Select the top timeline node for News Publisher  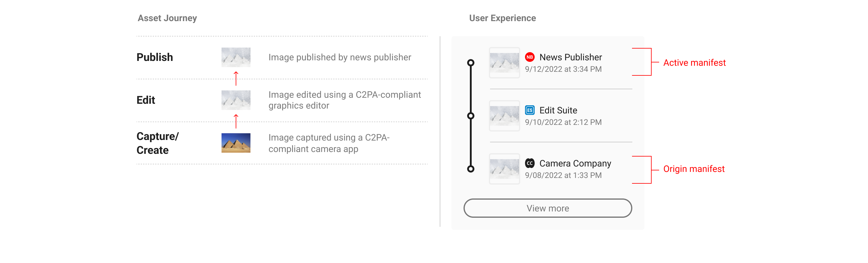pos(471,63)
